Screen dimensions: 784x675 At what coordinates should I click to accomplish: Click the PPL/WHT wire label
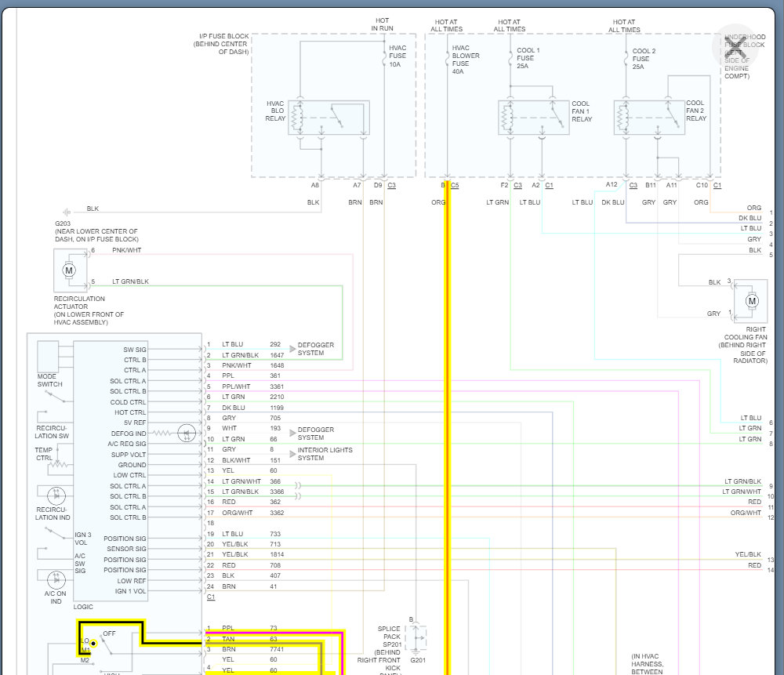(236, 387)
